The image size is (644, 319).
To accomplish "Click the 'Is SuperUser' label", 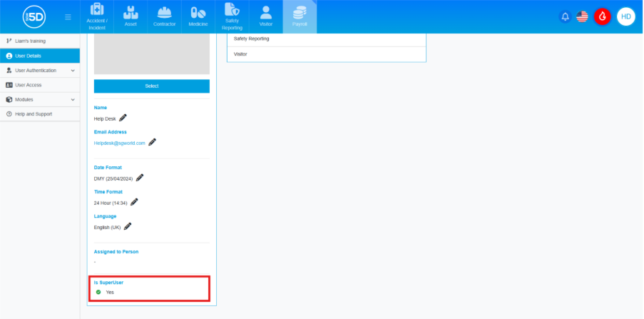I will coord(108,283).
